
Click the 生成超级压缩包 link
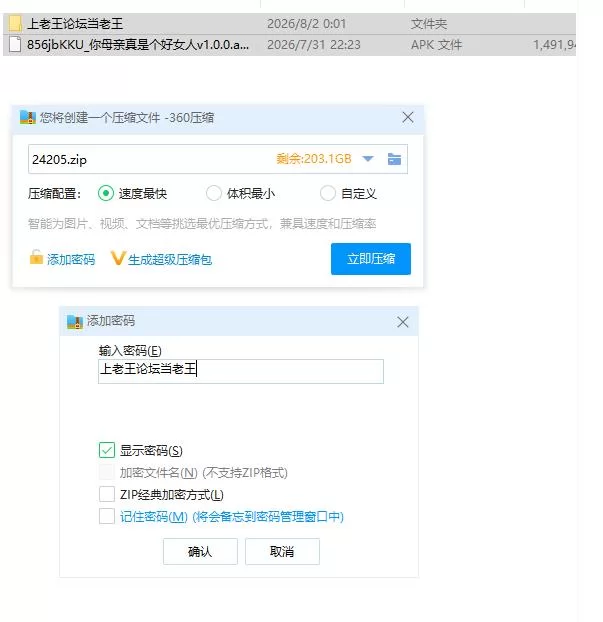click(170, 260)
